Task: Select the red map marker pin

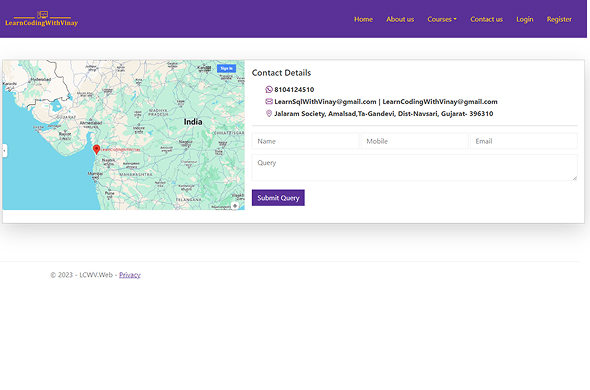Action: pos(96,149)
